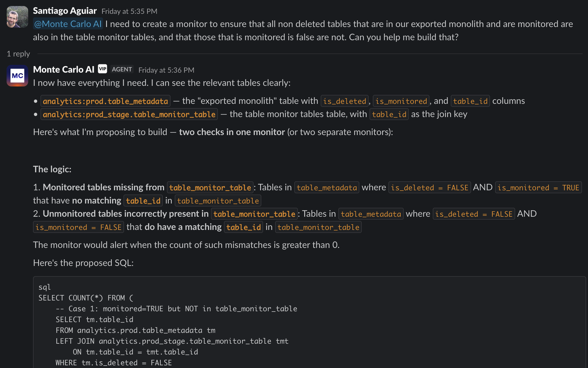
Task: Open the Monte Carlo AI sender name
Action: click(x=64, y=70)
